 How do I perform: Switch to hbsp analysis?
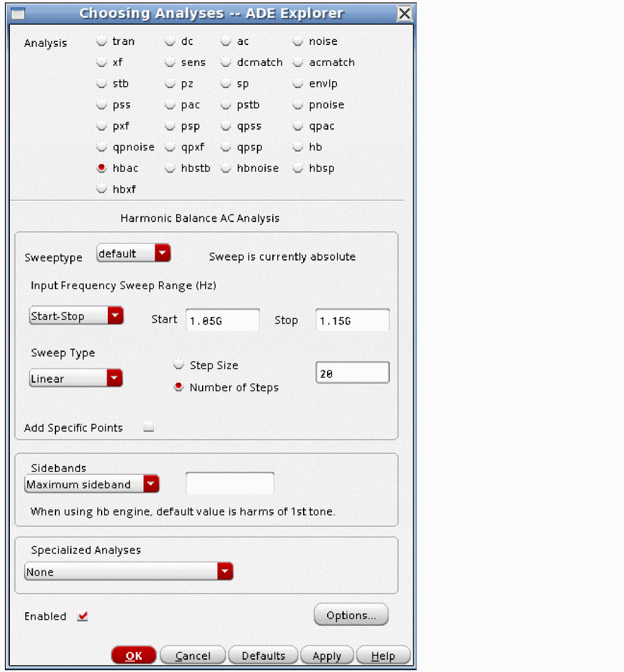coord(298,168)
